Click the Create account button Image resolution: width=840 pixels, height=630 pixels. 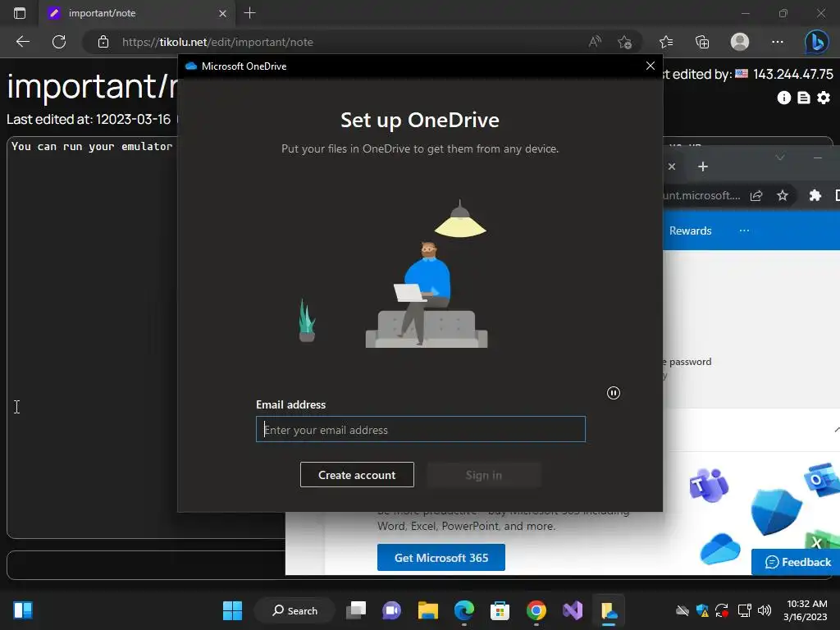click(357, 475)
